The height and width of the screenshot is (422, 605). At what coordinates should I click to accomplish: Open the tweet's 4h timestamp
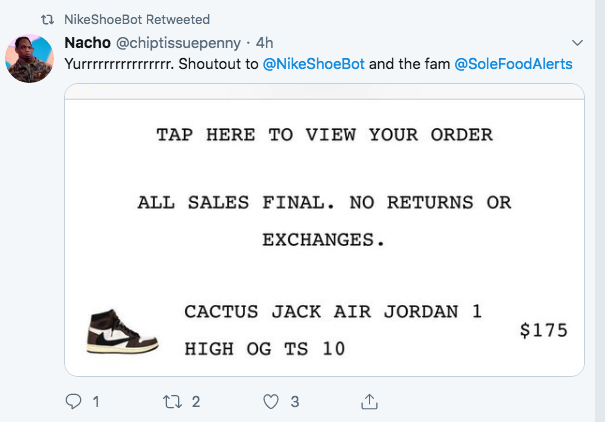point(265,43)
